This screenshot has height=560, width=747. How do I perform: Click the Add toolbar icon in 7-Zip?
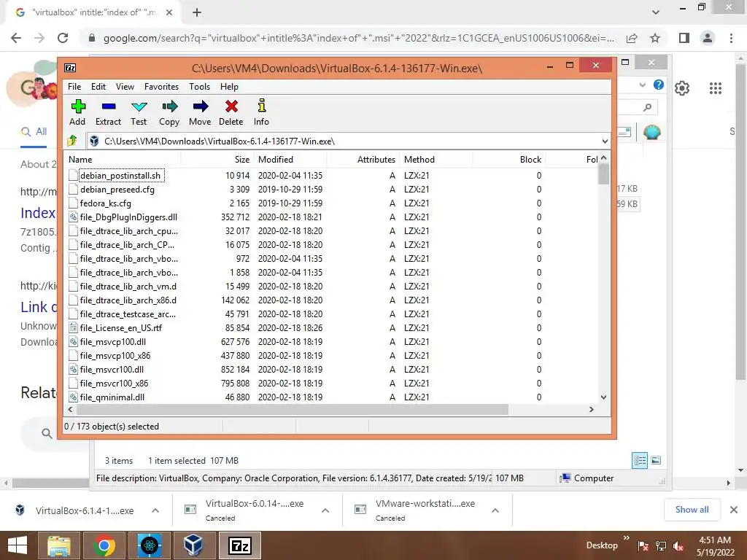click(x=78, y=106)
